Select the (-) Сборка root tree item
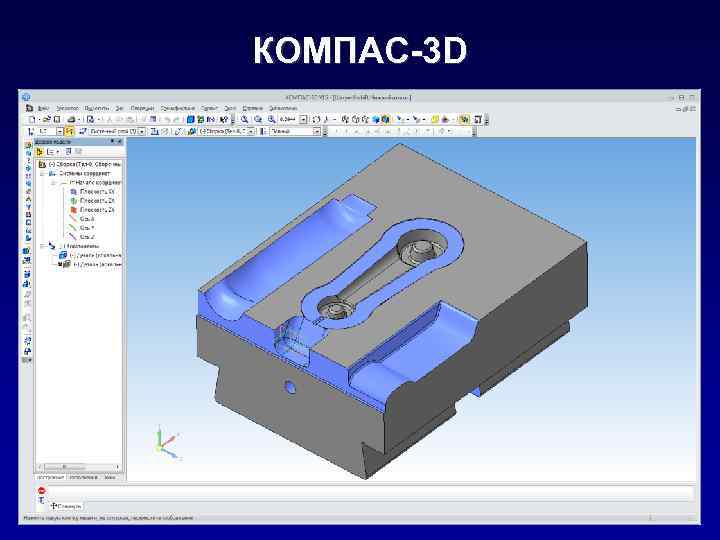This screenshot has height=540, width=720. 85,164
